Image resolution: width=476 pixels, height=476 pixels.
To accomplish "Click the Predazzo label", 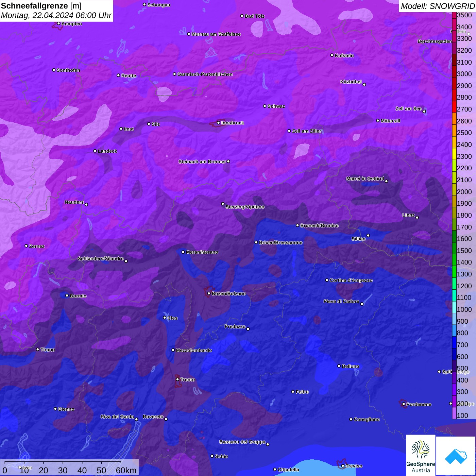I will point(235,326).
